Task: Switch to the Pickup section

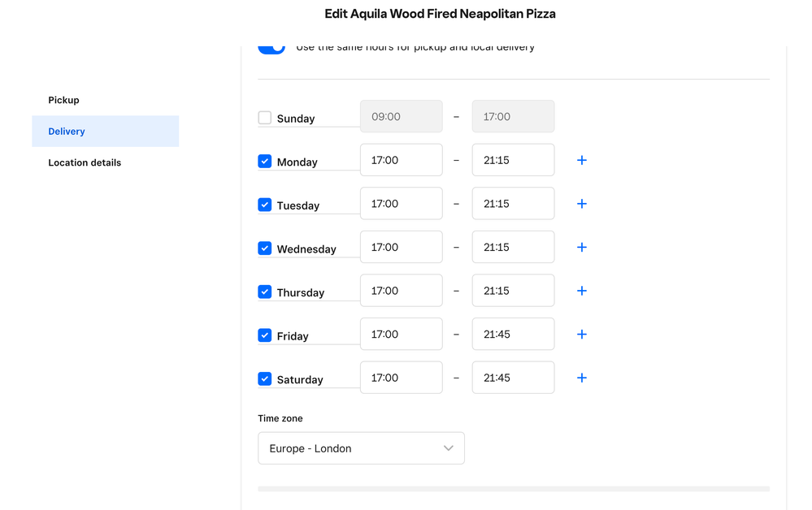Action: (x=63, y=100)
